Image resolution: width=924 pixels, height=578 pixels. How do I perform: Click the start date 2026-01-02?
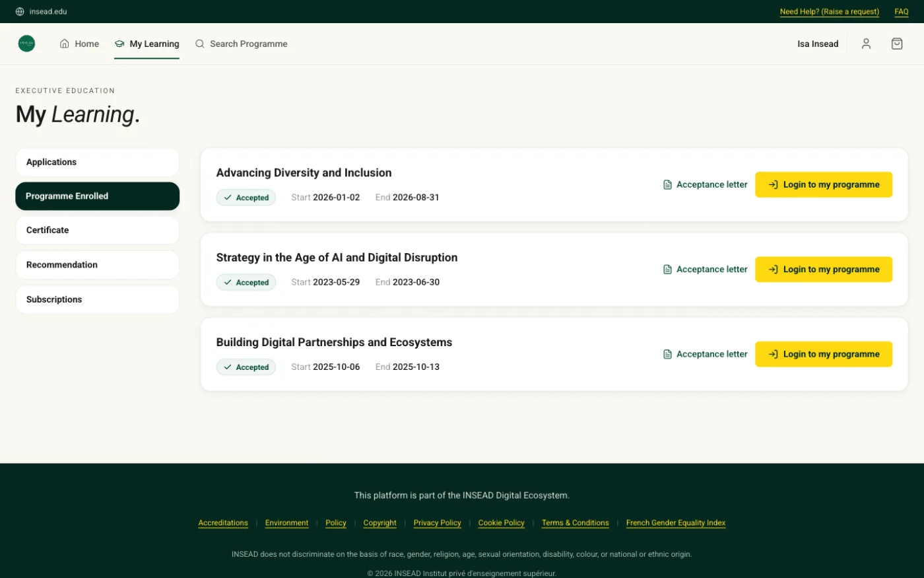[336, 198]
